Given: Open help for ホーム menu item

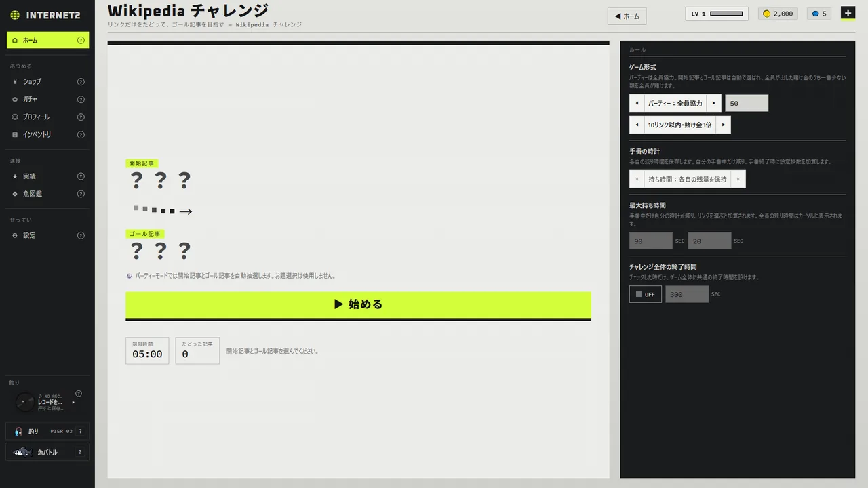Looking at the screenshot, I should pyautogui.click(x=81, y=40).
